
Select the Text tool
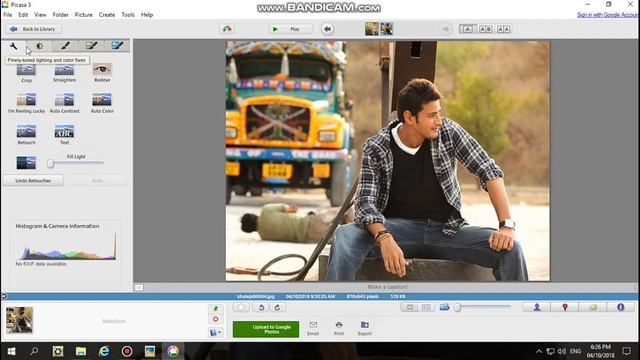(x=64, y=135)
